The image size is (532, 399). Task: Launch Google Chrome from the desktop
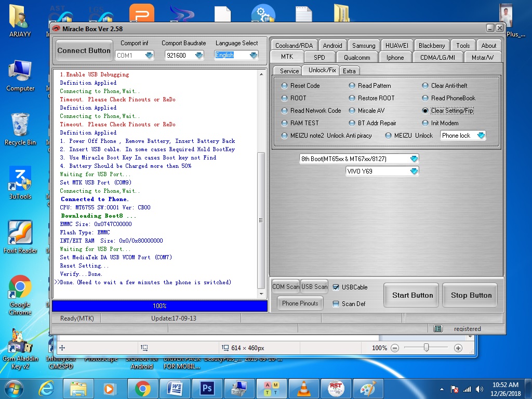coord(20,295)
